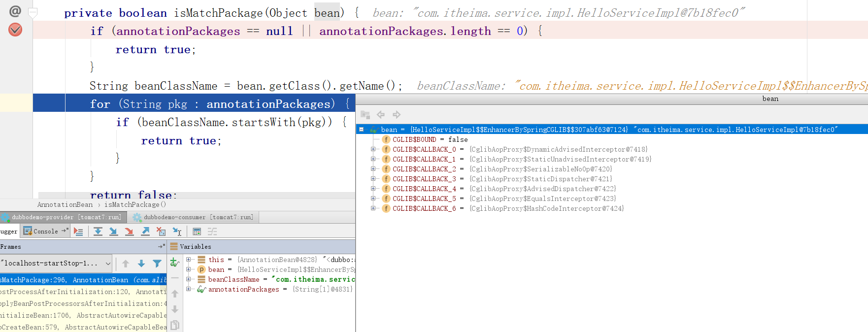
Task: Click Show Execution Point icon in debugger toolbar
Action: click(78, 232)
